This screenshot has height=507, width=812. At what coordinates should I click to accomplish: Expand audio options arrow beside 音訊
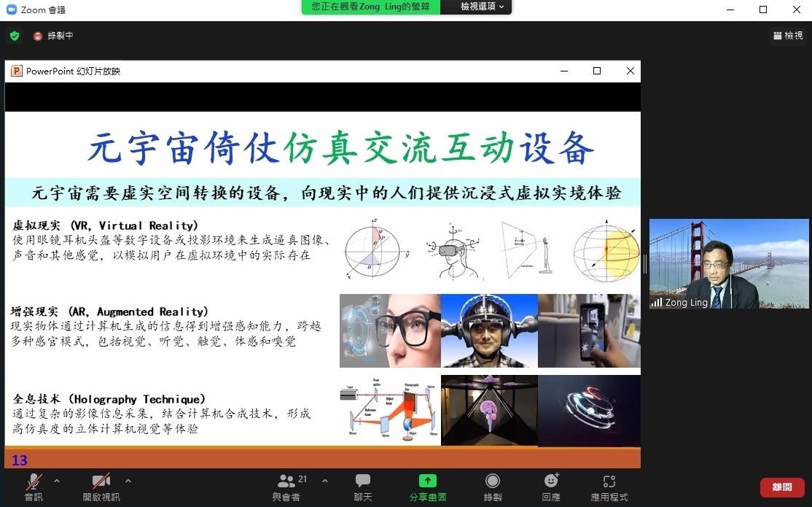pyautogui.click(x=57, y=481)
